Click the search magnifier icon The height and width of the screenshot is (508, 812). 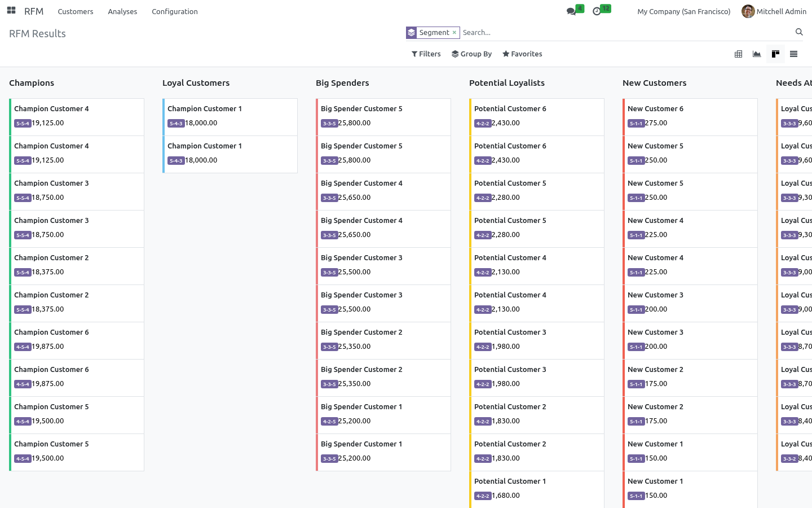(x=799, y=32)
